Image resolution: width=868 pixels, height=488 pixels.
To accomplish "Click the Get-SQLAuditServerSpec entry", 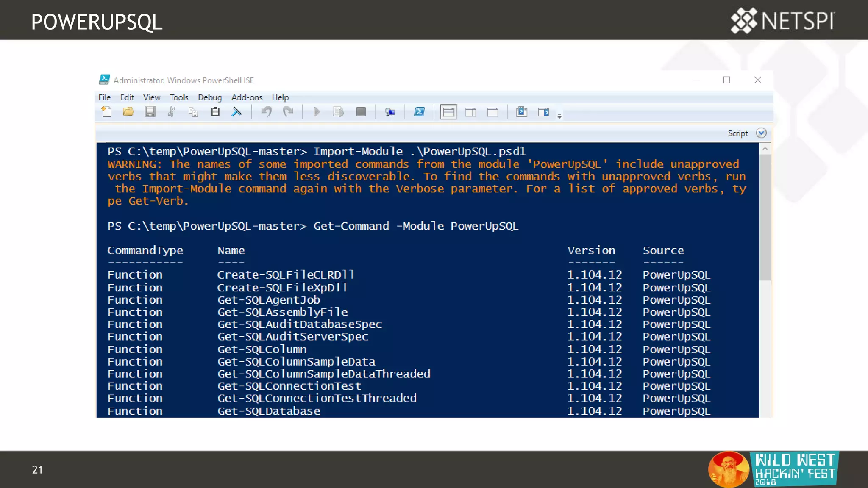I will 293,336.
